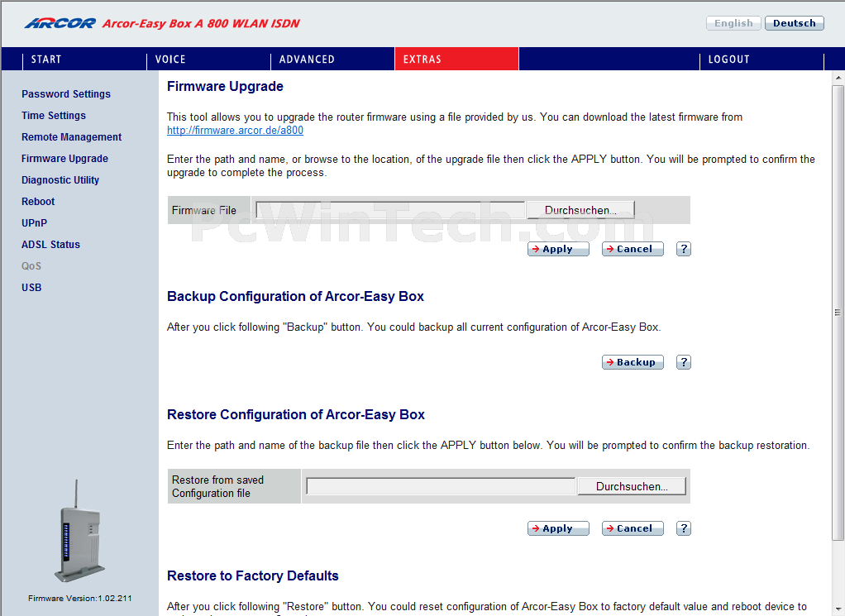Open Time Settings in sidebar
Screen dimensions: 845x616
(x=54, y=115)
